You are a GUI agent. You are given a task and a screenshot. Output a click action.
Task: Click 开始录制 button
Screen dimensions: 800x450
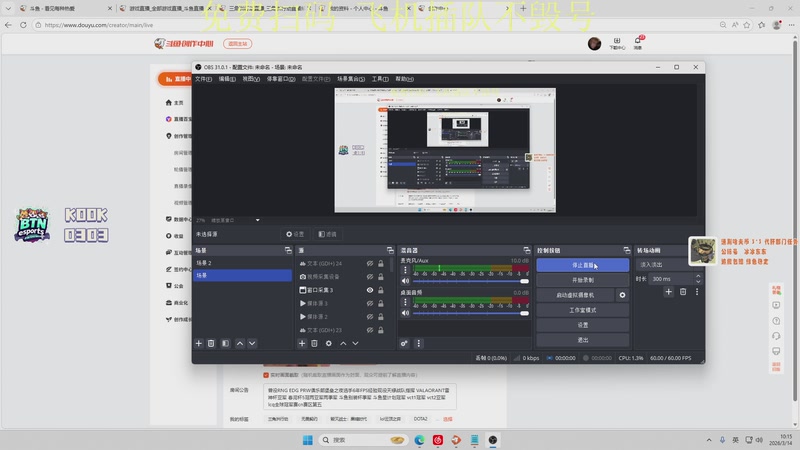tap(583, 280)
